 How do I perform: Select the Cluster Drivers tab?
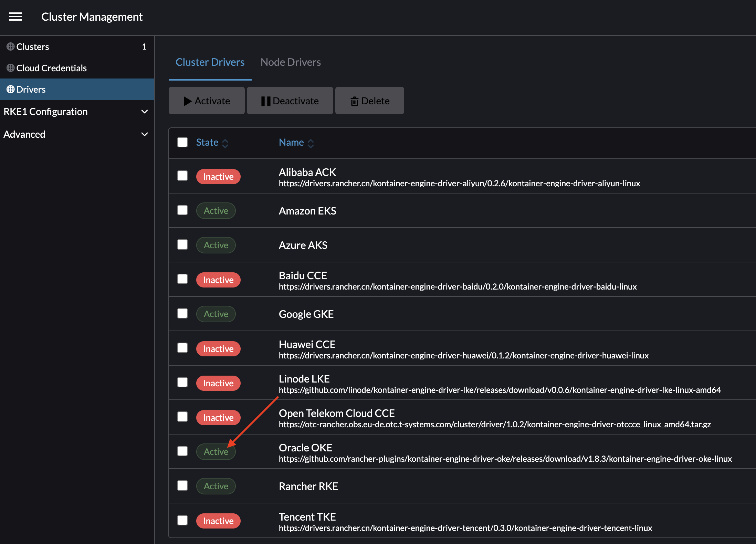coord(210,62)
